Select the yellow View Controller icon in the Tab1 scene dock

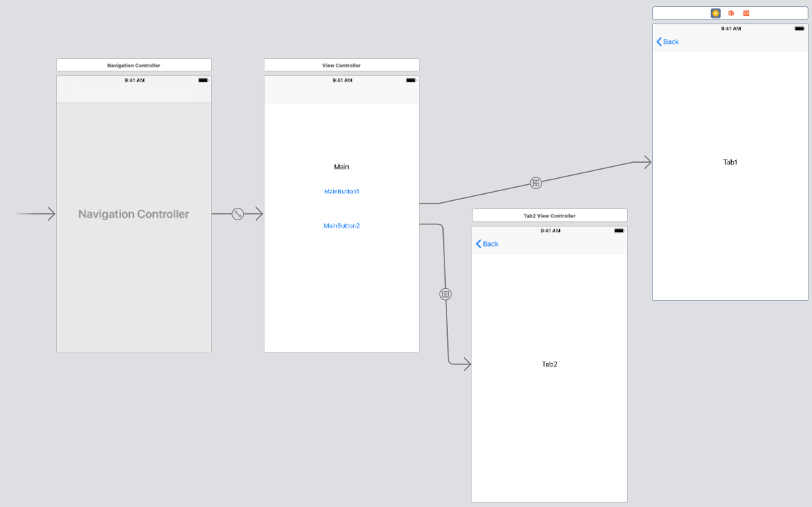(x=715, y=13)
